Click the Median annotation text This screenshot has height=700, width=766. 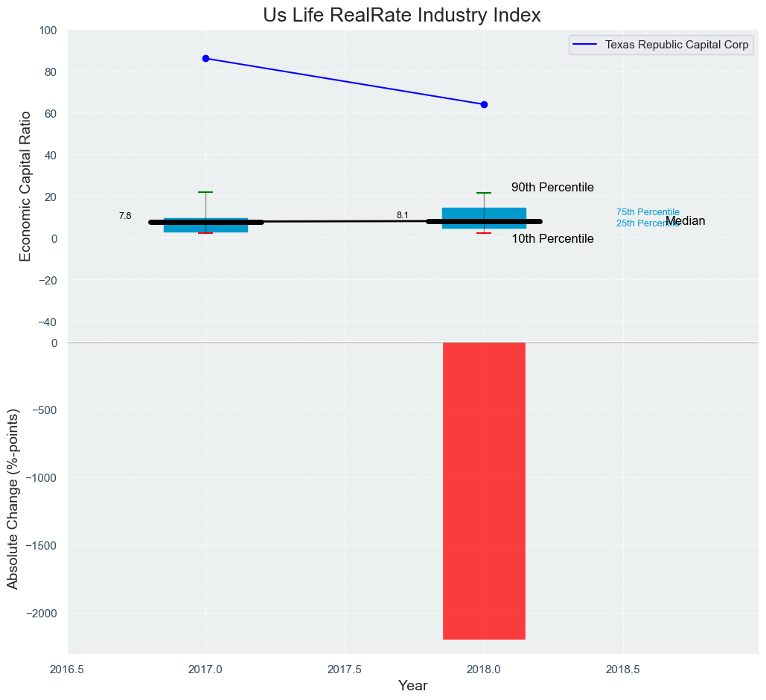[686, 221]
